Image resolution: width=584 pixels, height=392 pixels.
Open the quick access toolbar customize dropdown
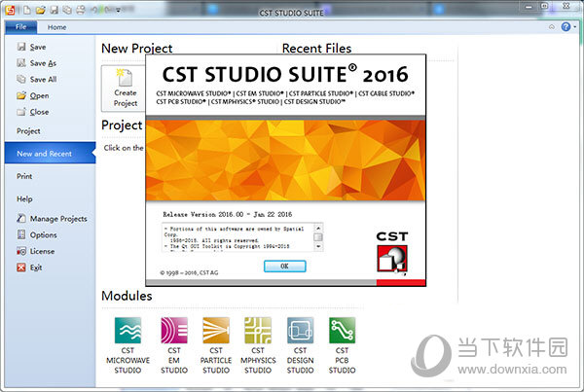point(118,11)
